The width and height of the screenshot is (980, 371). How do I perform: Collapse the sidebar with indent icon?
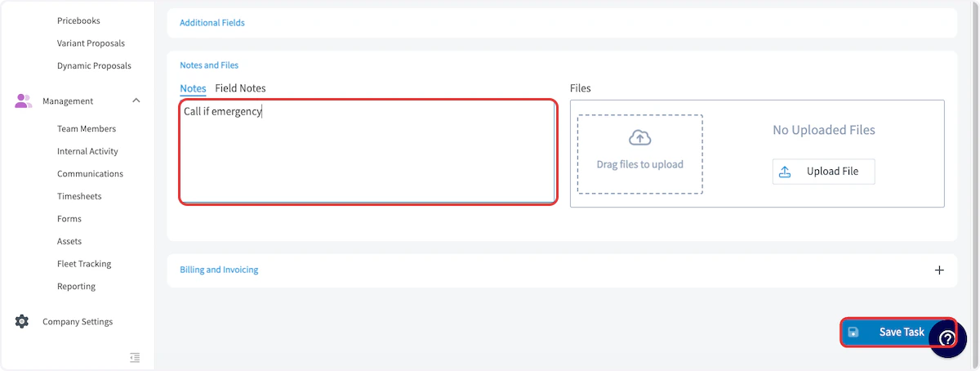click(x=135, y=357)
